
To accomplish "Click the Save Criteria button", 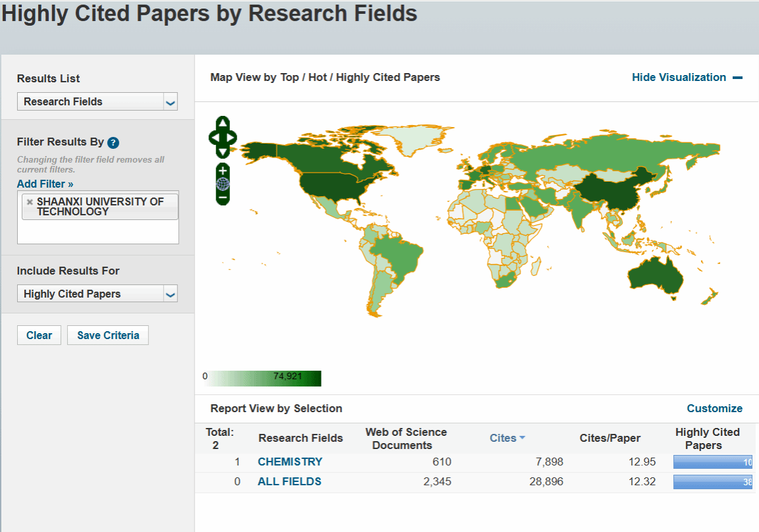I will click(x=108, y=335).
